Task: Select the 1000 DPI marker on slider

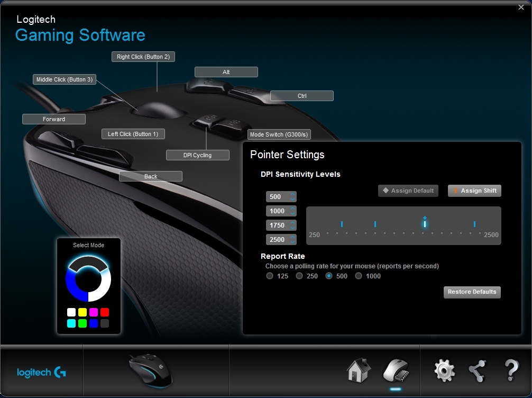Action: coord(375,224)
